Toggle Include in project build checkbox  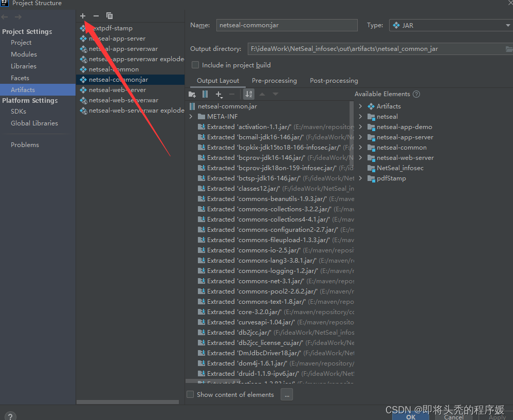[195, 65]
